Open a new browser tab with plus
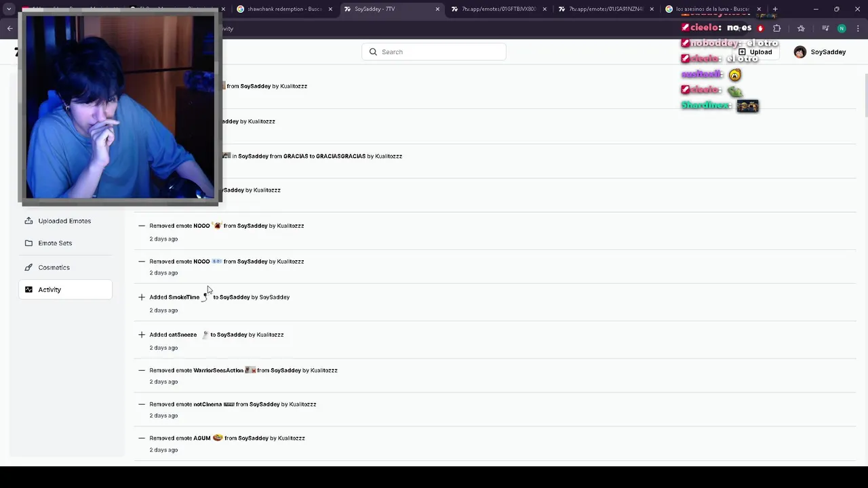The height and width of the screenshot is (488, 868). (x=775, y=9)
